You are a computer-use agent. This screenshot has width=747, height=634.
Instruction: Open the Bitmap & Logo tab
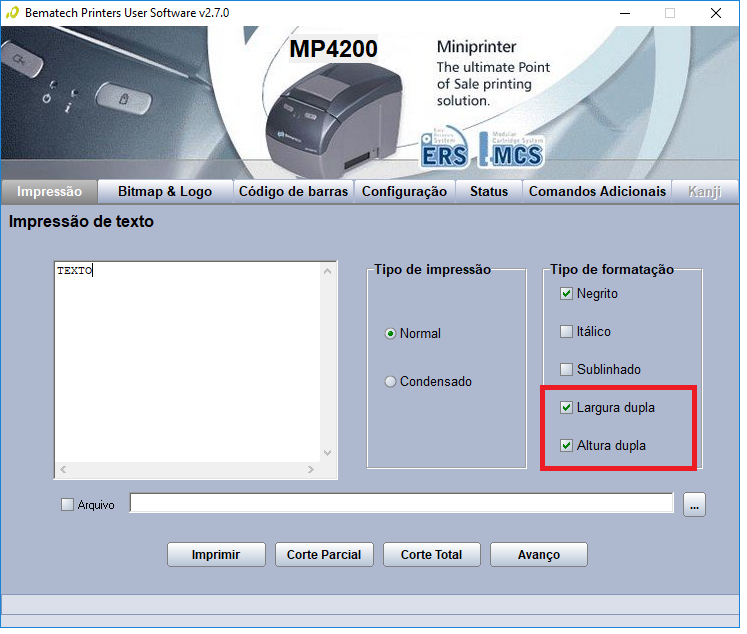click(x=166, y=193)
